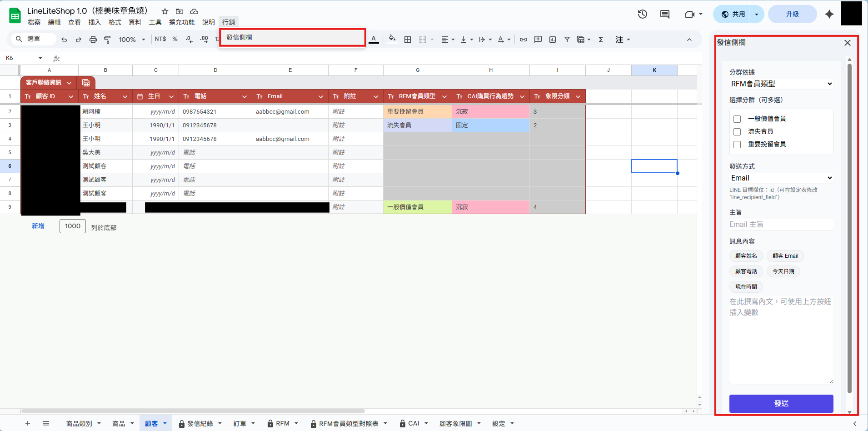Enable the 重要挽留會員 checkbox

(737, 145)
